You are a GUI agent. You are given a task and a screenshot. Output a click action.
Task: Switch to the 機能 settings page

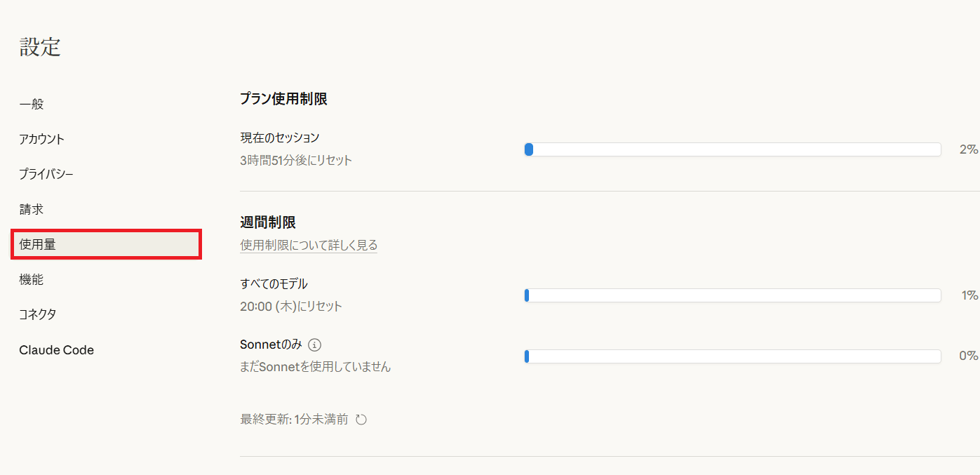coord(32,279)
